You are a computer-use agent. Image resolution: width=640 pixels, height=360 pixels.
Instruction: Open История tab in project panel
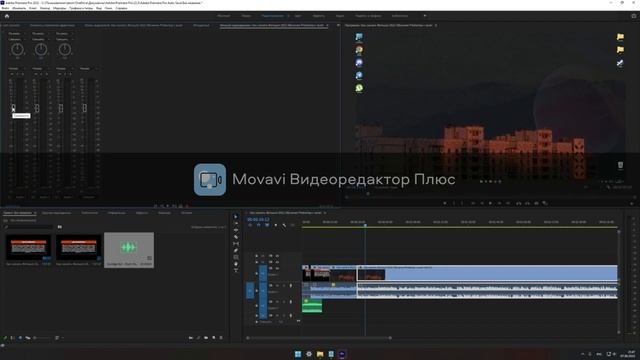(187, 213)
